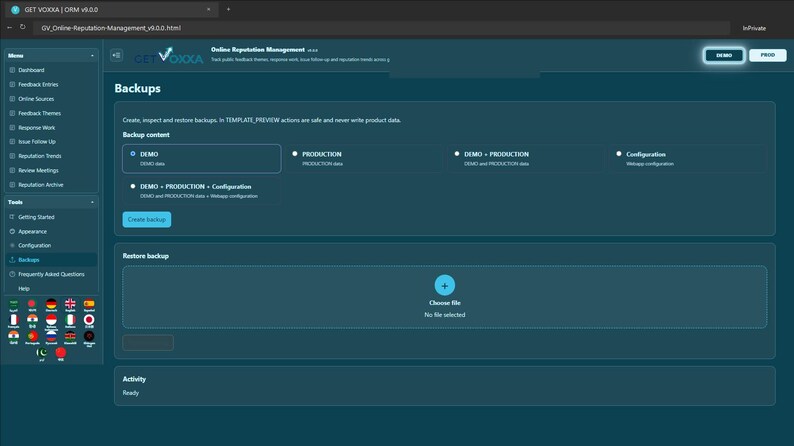This screenshot has height=446, width=794.
Task: Click the restore file drop zone
Action: 445,297
